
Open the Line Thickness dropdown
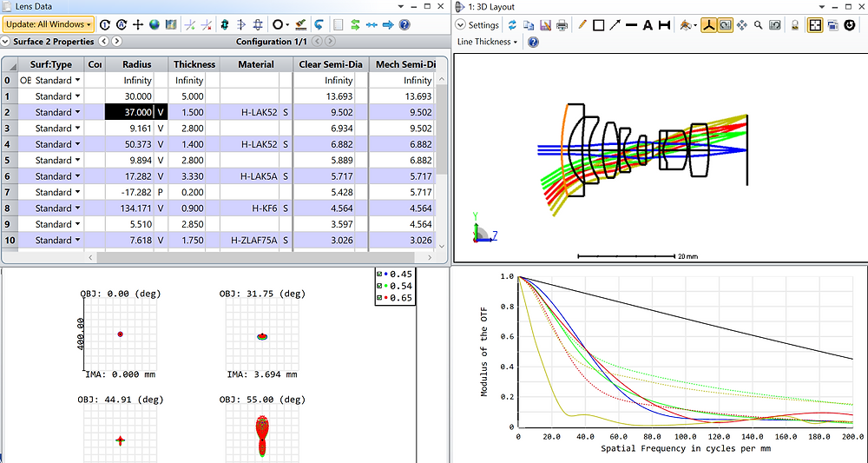pyautogui.click(x=487, y=42)
